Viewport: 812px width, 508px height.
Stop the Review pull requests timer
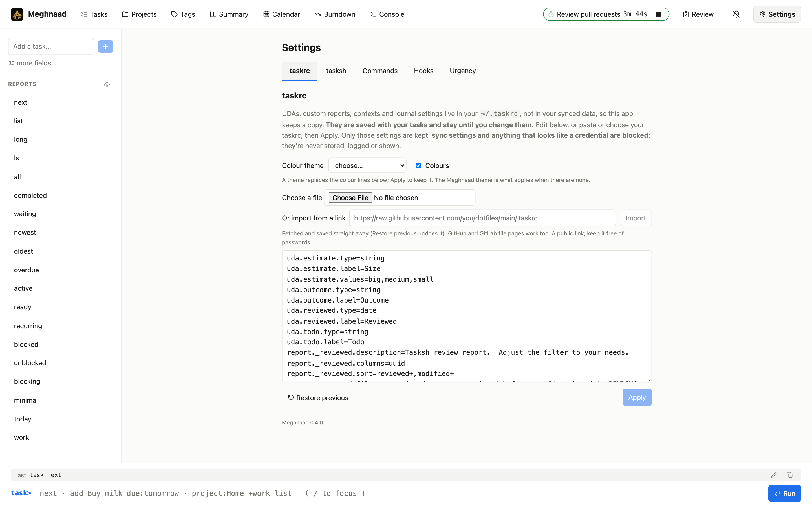(x=658, y=14)
